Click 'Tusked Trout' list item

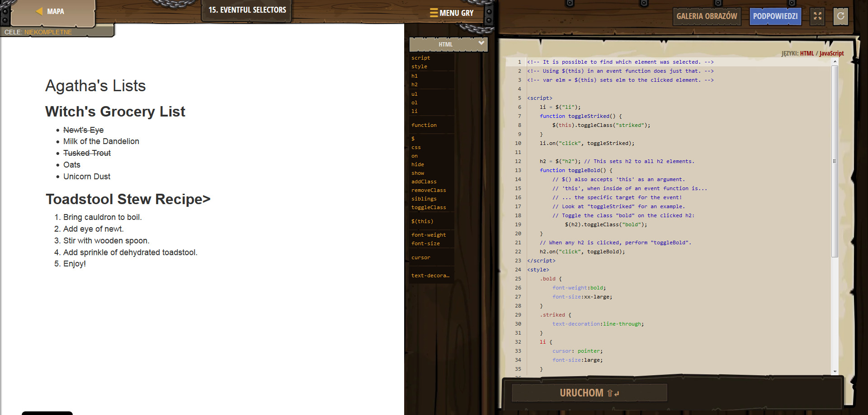87,153
